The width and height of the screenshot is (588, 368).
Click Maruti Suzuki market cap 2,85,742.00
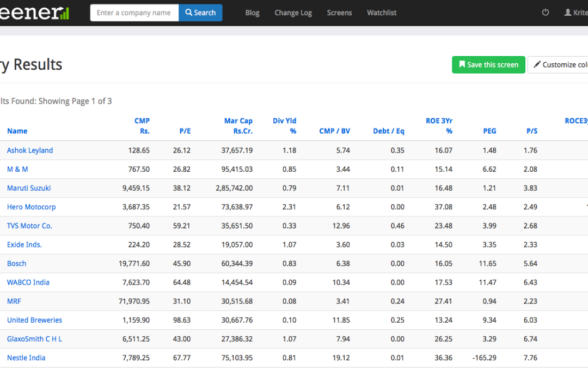pyautogui.click(x=234, y=188)
